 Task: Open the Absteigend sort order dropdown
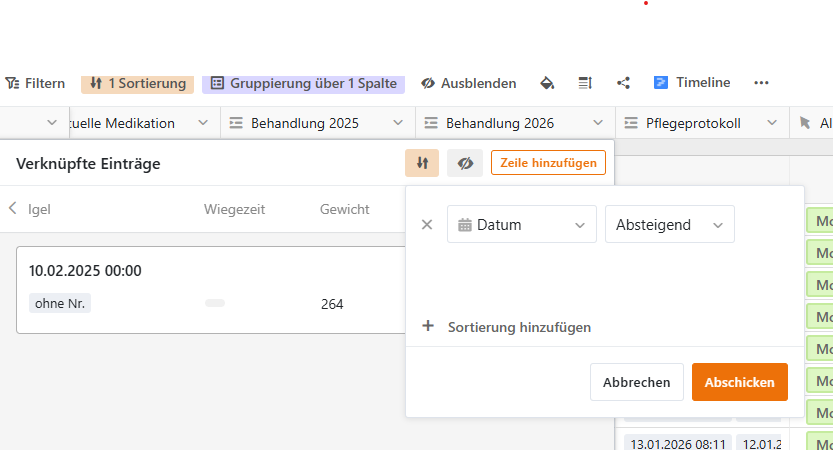click(669, 225)
